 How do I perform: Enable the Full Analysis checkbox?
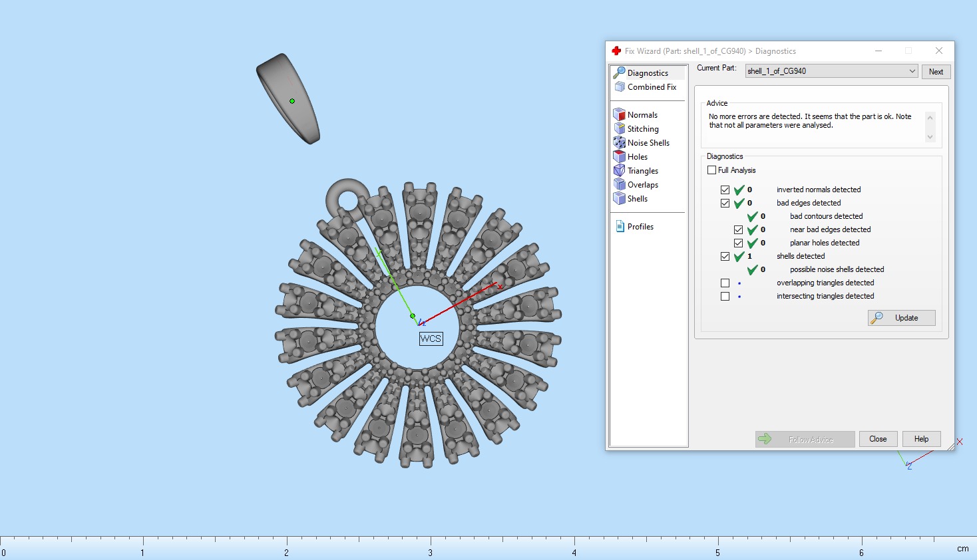tap(711, 170)
